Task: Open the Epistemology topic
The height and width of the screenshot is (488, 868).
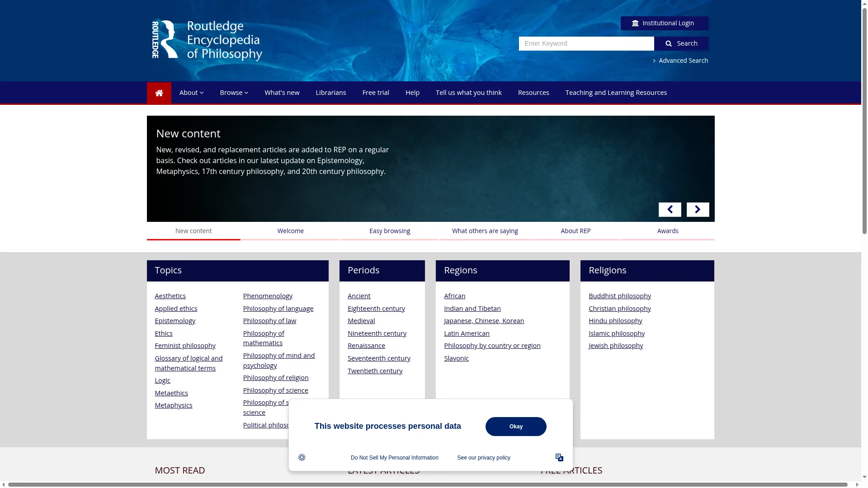Action: coord(175,321)
